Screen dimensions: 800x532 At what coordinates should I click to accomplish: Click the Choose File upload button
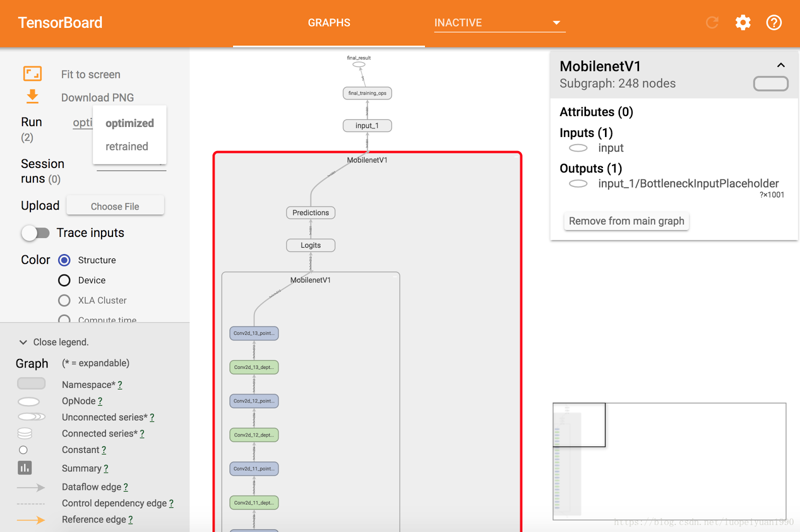tap(115, 206)
